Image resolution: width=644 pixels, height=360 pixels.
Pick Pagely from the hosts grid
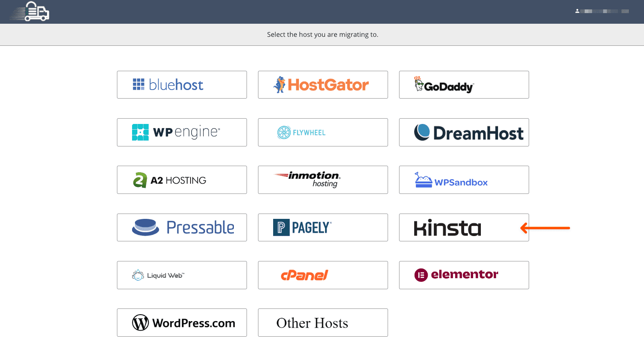tap(323, 227)
